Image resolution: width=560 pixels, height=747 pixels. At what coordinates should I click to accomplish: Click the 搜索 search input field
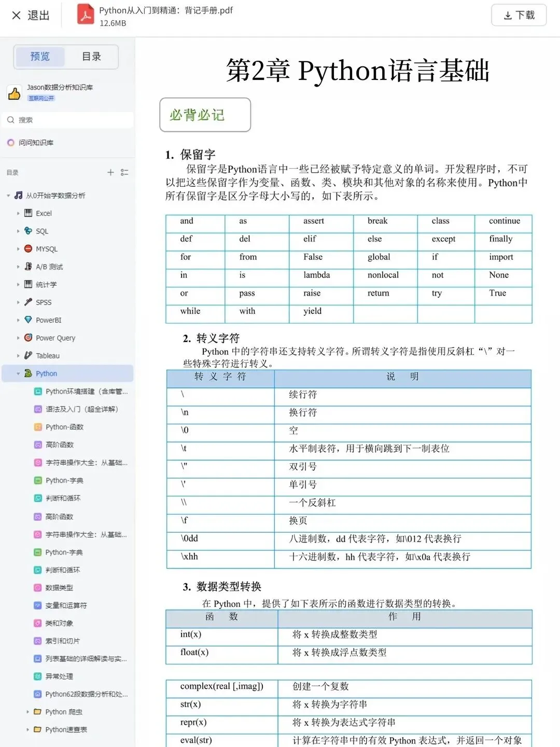point(68,120)
